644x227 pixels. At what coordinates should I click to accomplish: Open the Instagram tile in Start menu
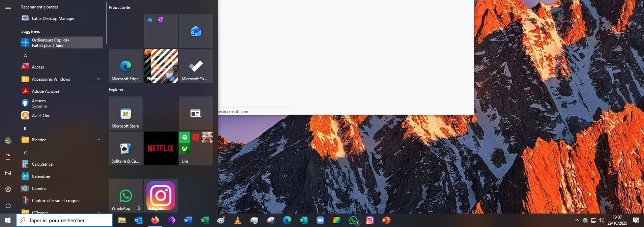160,196
